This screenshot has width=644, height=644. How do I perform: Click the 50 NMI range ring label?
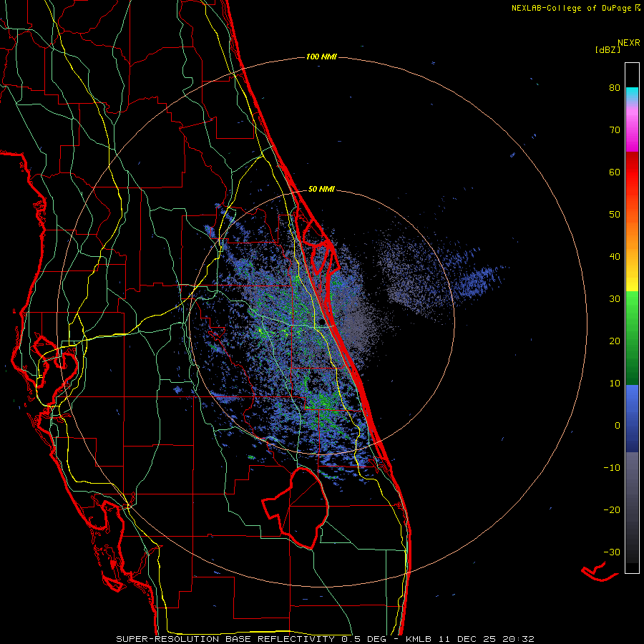(321, 190)
